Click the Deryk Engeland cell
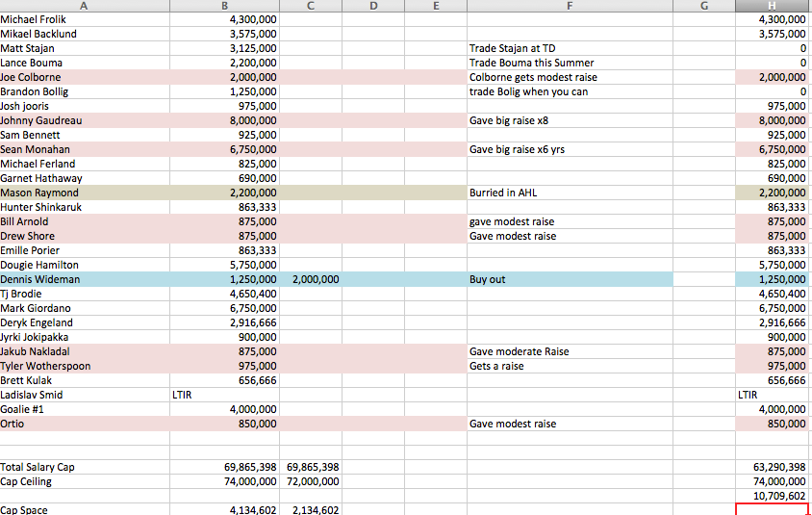The width and height of the screenshot is (812, 515). (85, 322)
